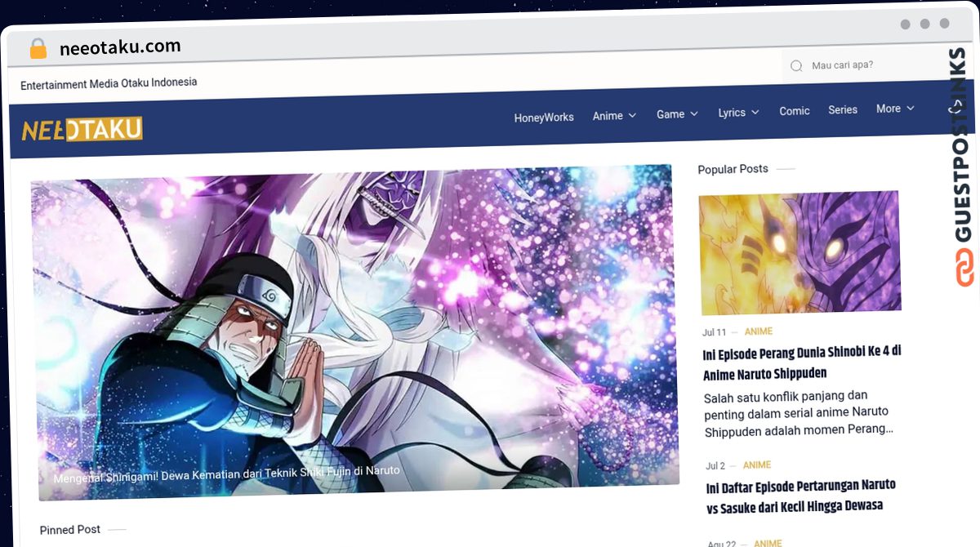Open the Series menu item
Image resolution: width=980 pixels, height=547 pixels.
(x=843, y=109)
